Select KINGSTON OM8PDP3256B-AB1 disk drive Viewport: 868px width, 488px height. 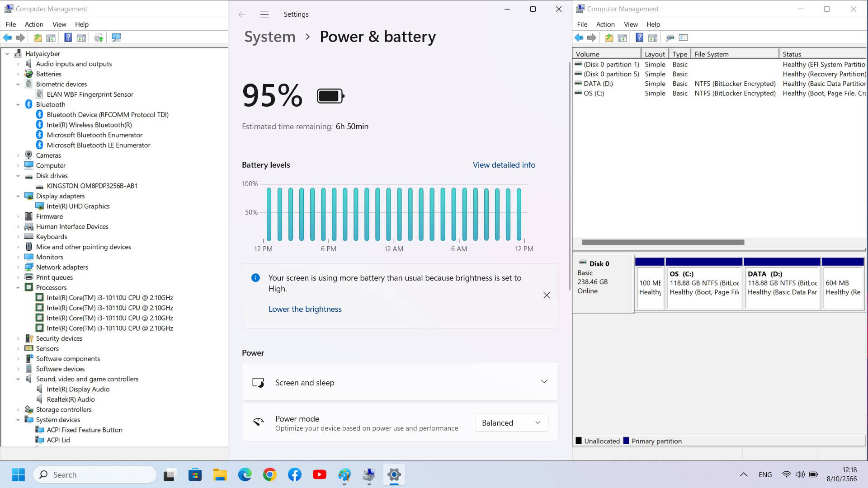[92, 186]
